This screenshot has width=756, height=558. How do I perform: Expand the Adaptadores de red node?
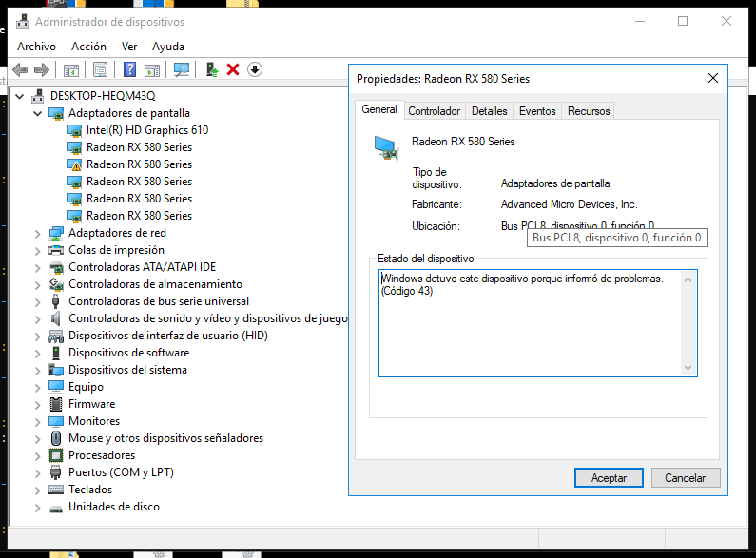38,234
